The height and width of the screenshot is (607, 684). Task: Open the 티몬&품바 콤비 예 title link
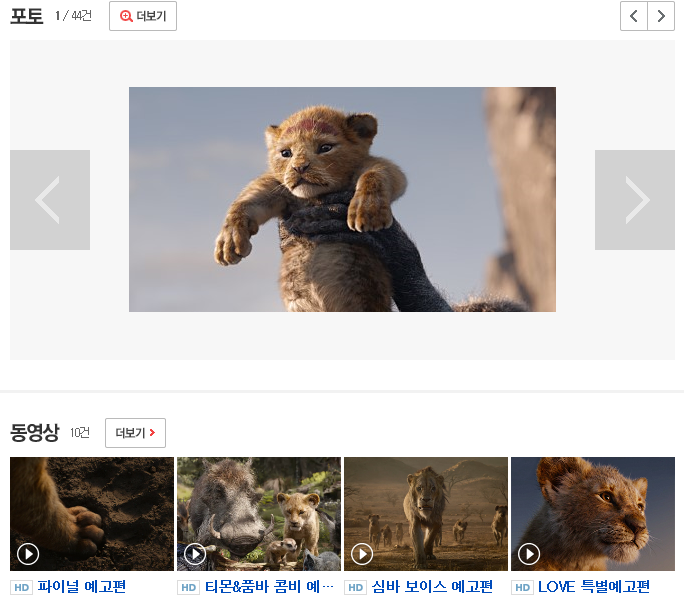(x=269, y=586)
